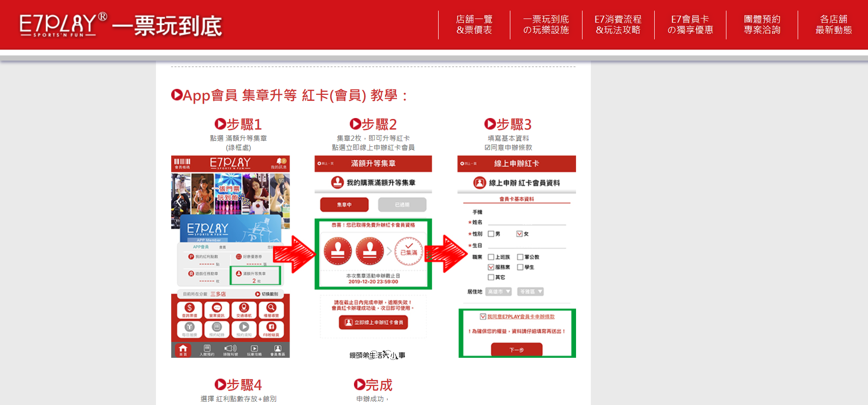Toggle the 我同意E7PLAY會員卡申辦條款 checkbox

click(x=483, y=317)
